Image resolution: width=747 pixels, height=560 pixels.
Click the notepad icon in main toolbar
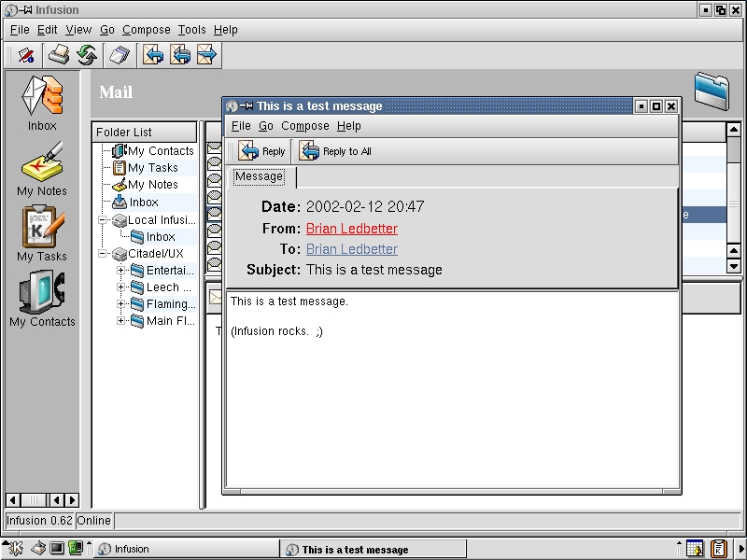coord(120,55)
